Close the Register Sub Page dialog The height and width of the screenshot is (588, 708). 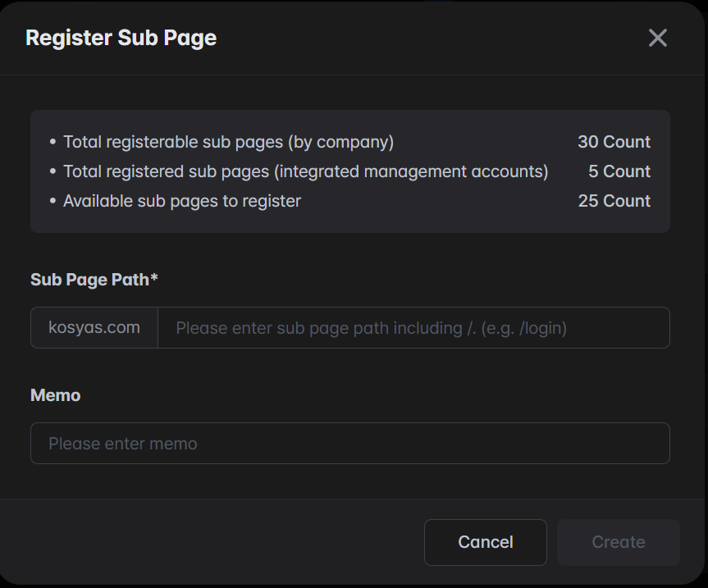[x=657, y=38]
